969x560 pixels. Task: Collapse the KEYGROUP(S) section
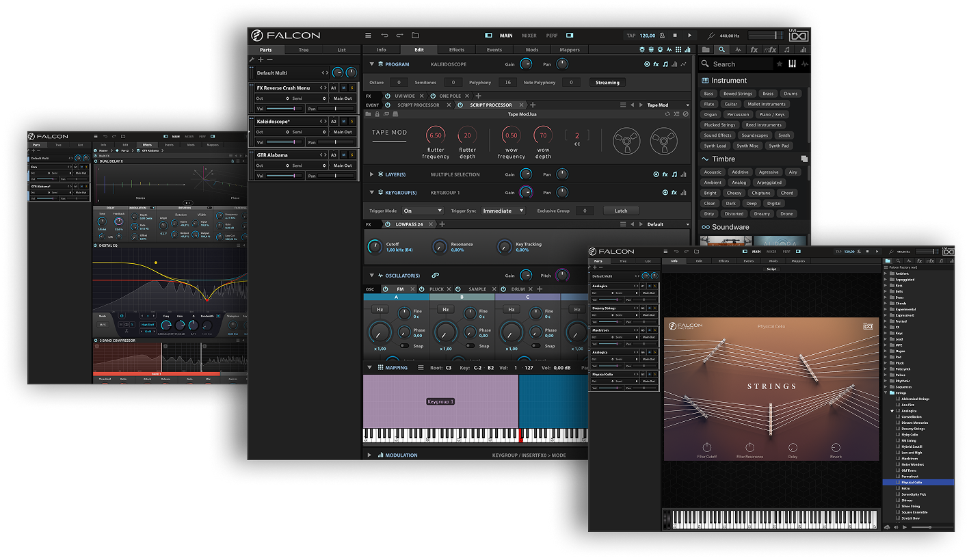coord(372,193)
